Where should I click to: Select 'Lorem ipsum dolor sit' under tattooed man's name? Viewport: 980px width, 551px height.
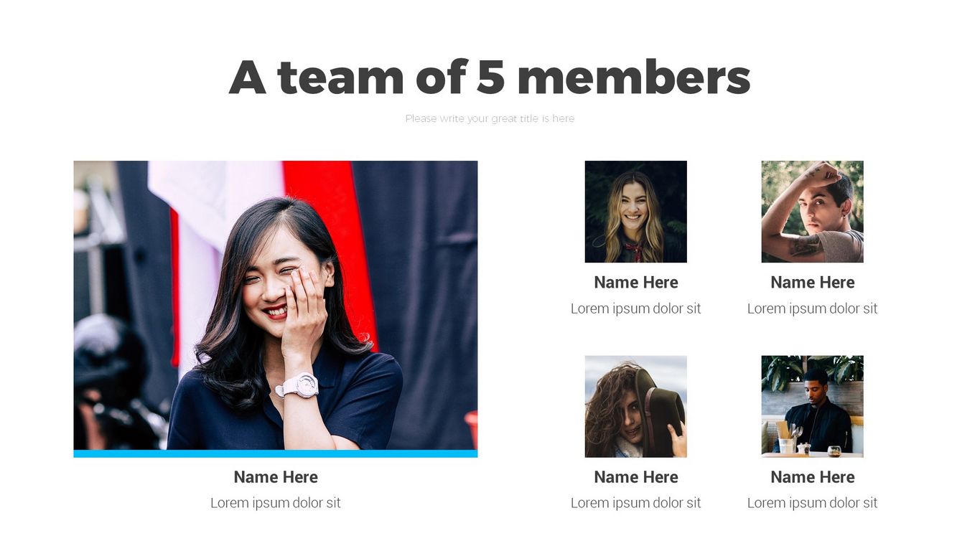coord(812,309)
